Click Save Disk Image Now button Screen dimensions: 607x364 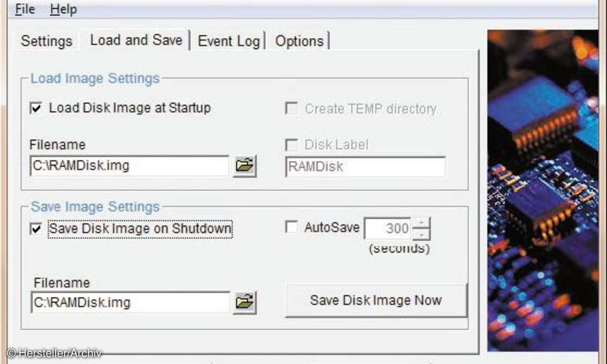click(376, 300)
